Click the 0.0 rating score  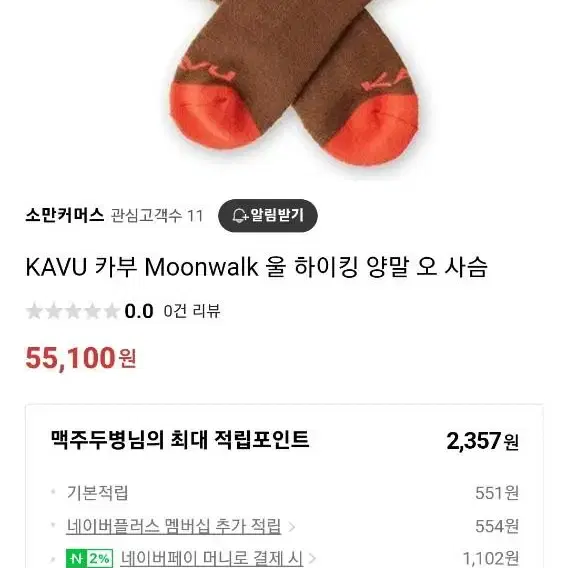[139, 311]
